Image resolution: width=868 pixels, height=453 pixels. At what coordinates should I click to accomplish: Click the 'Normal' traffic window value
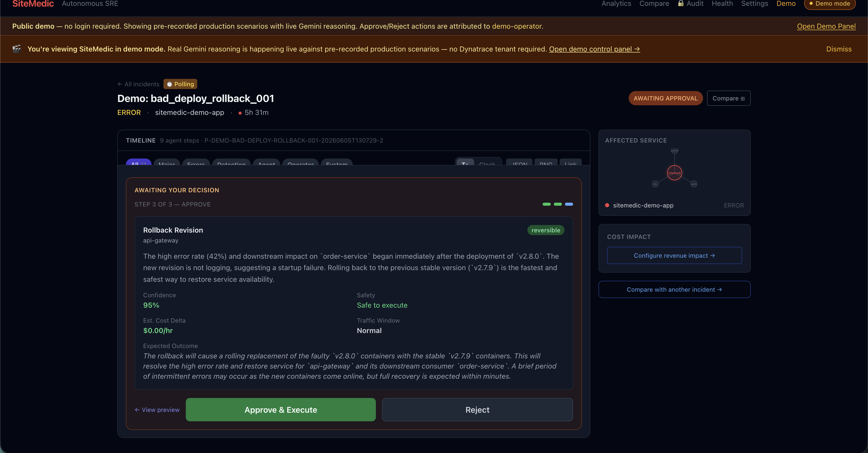369,331
